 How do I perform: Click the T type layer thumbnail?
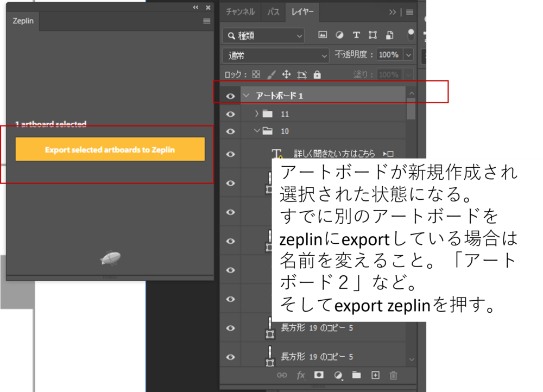[277, 154]
